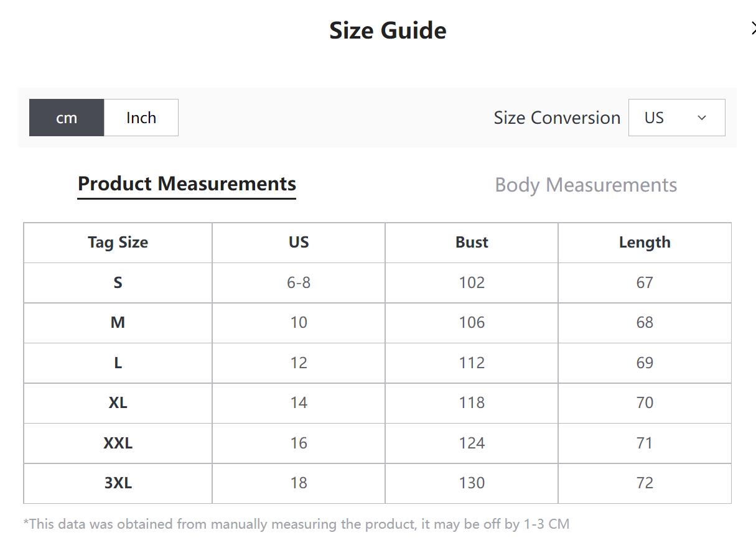Click the Tag Size column header

point(118,243)
